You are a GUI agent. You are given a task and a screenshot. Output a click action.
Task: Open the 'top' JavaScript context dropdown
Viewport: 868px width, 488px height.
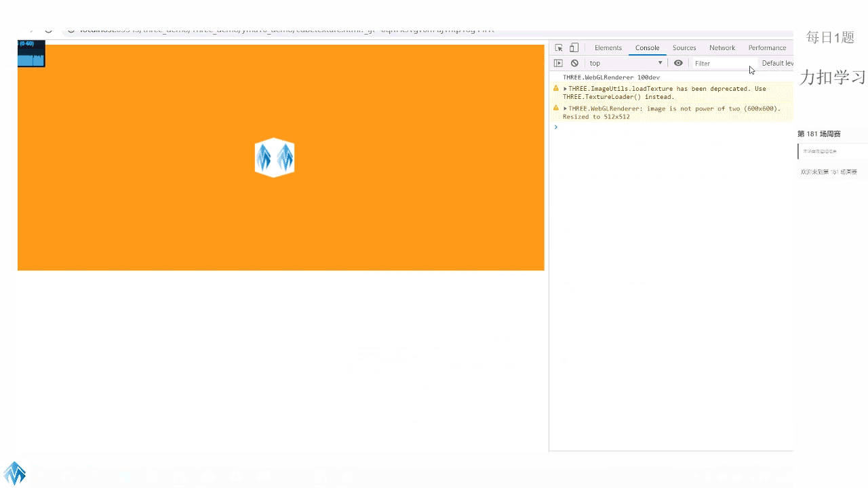(x=626, y=63)
